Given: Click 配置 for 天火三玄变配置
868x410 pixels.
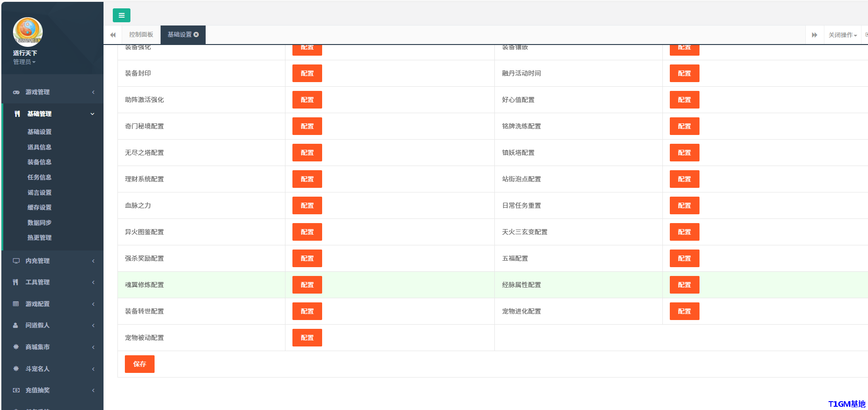Looking at the screenshot, I should (685, 232).
